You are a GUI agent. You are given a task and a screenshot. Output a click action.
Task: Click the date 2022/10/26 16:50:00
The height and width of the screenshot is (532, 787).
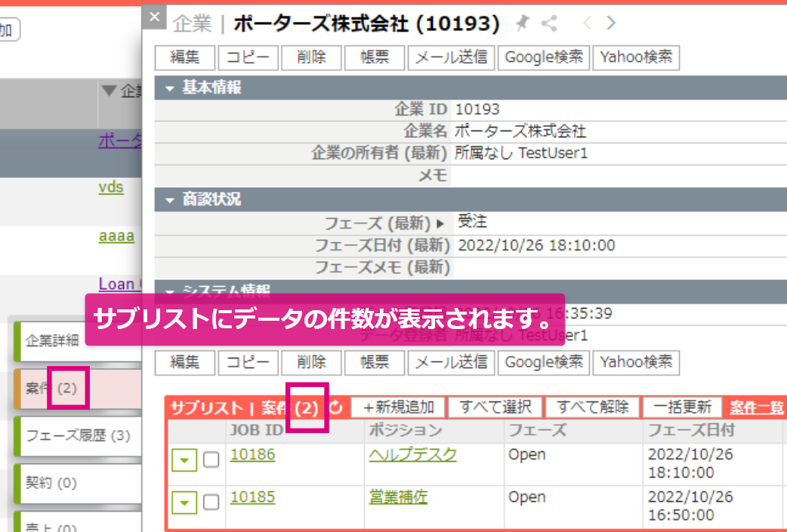[690, 506]
